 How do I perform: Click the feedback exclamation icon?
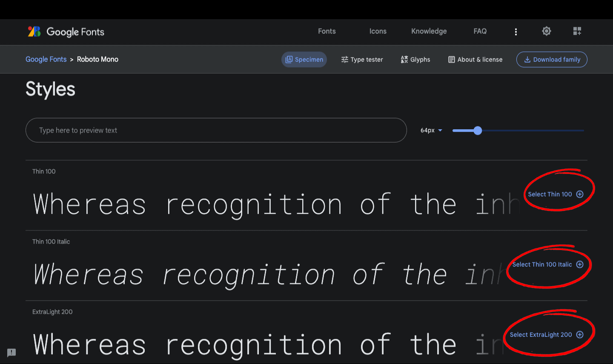11,353
